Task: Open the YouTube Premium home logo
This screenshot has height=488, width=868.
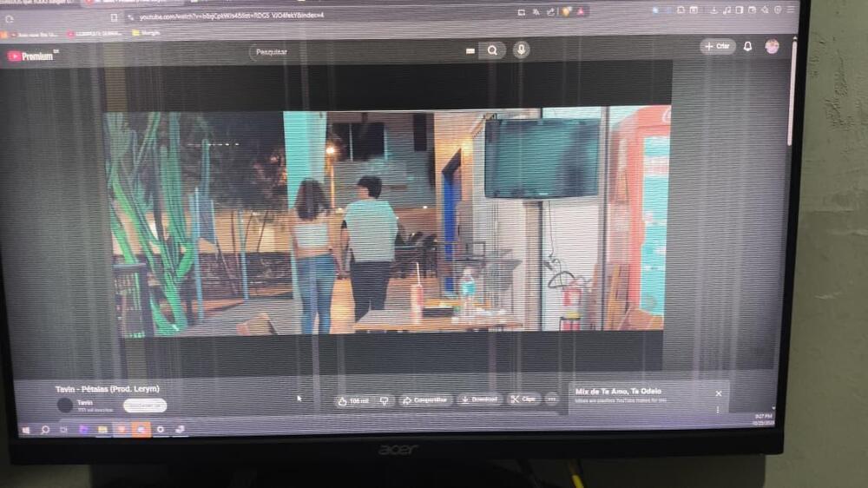Action: pyautogui.click(x=30, y=56)
